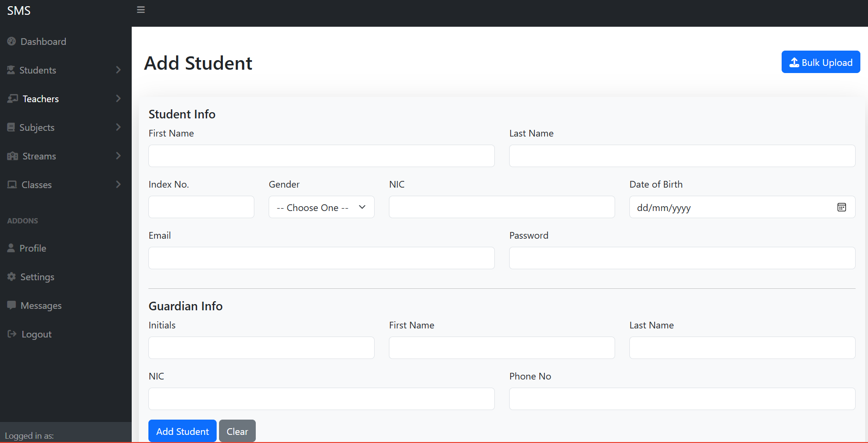Screen dimensions: 868x443
Task: Click the upload icon in Bulk Upload
Action: (794, 62)
